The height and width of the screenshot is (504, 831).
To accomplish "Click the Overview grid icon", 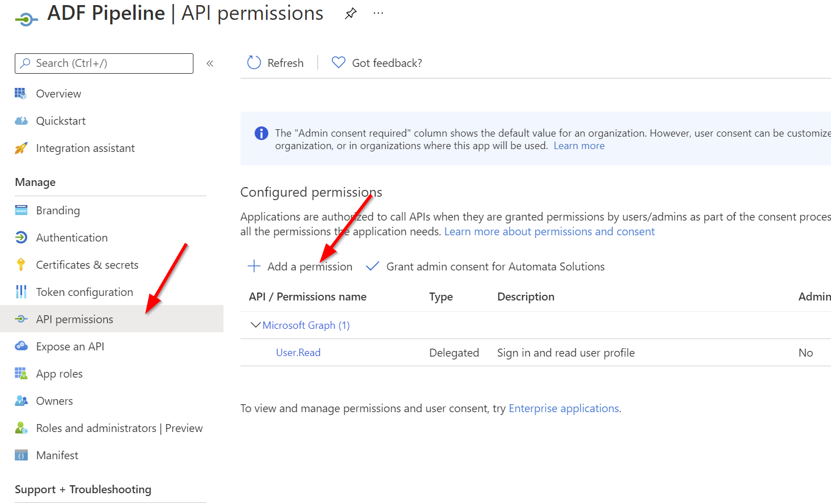I will [21, 94].
